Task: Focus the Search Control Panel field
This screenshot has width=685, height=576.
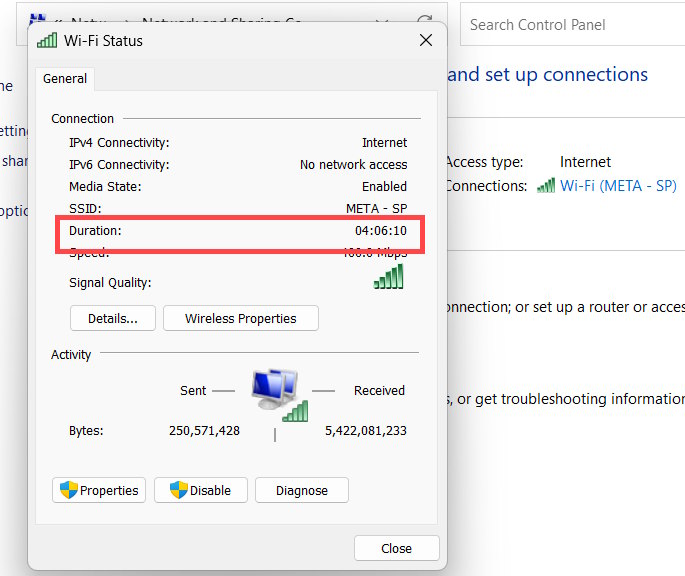Action: pos(570,24)
